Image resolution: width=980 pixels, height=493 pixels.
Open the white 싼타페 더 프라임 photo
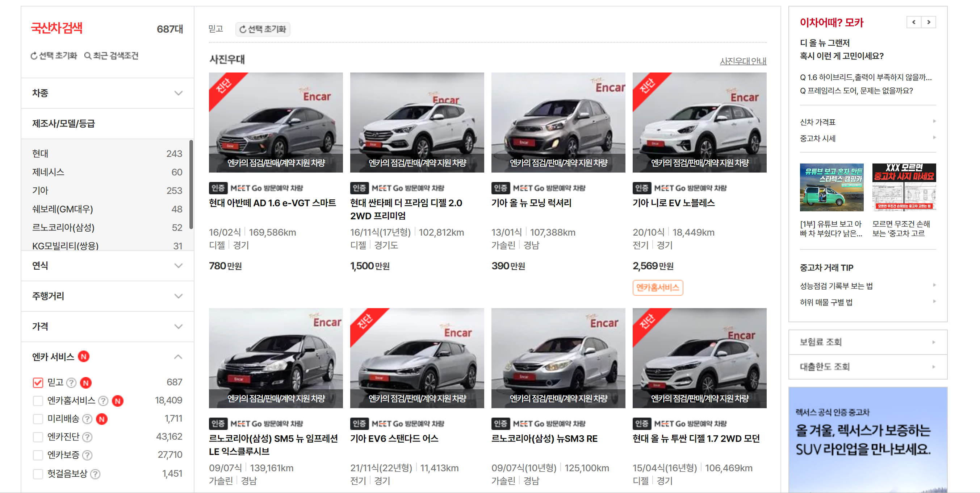417,123
